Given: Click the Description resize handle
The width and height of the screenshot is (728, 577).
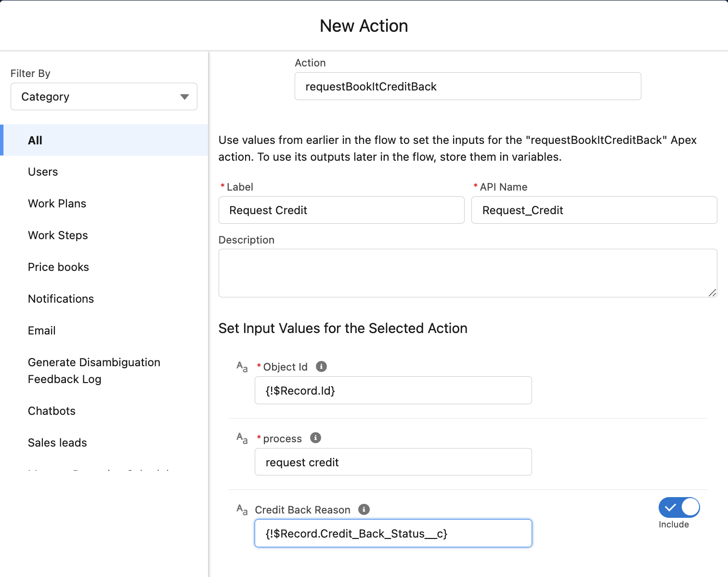Looking at the screenshot, I should [x=712, y=292].
